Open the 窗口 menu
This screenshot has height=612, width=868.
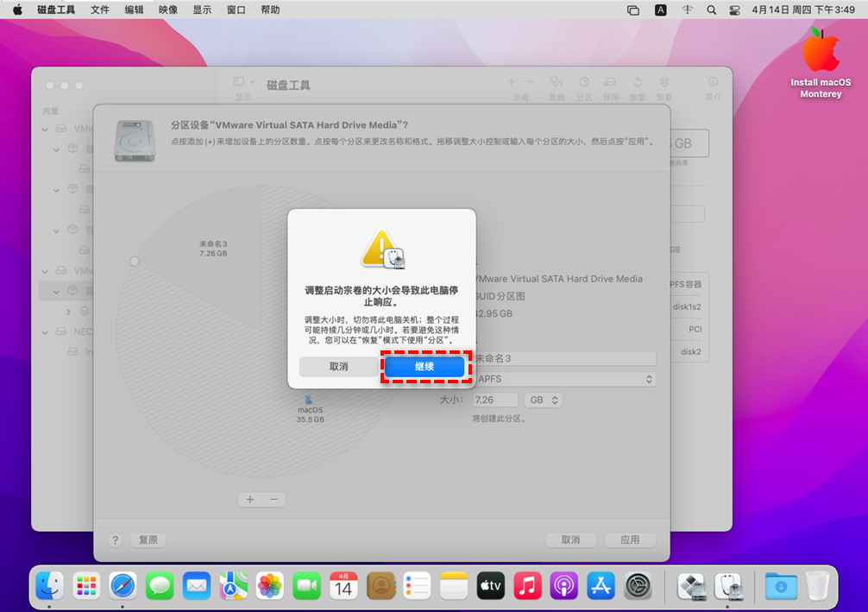click(236, 10)
